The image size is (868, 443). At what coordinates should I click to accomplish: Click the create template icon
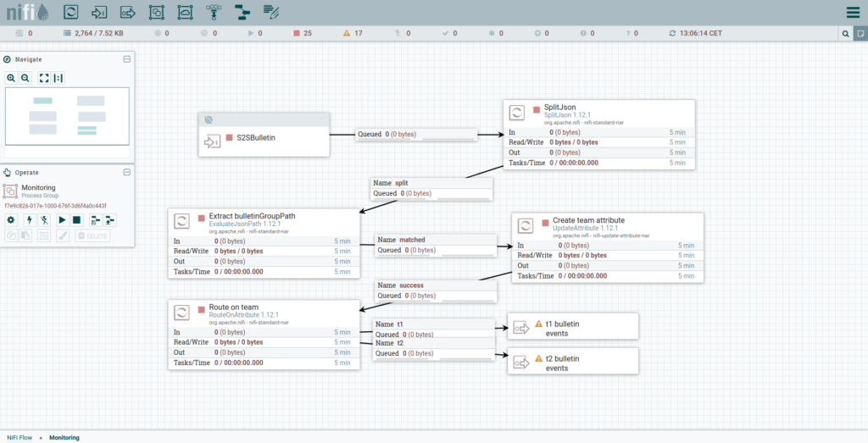(x=95, y=220)
